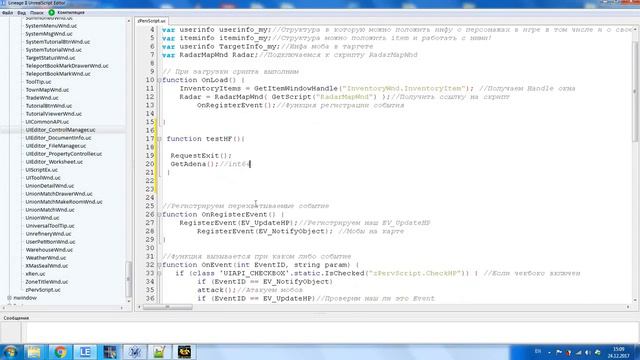The height and width of the screenshot is (360, 640).
Task: Select UIToolWnd.uc in the file tree
Action: tap(43, 178)
